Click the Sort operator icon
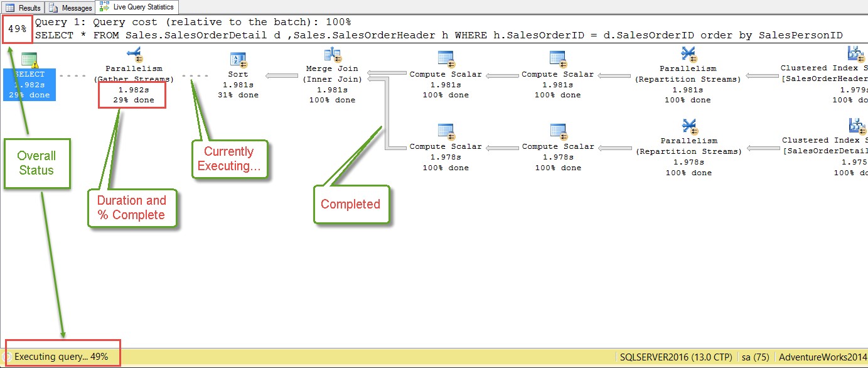868x368 pixels. (238, 60)
